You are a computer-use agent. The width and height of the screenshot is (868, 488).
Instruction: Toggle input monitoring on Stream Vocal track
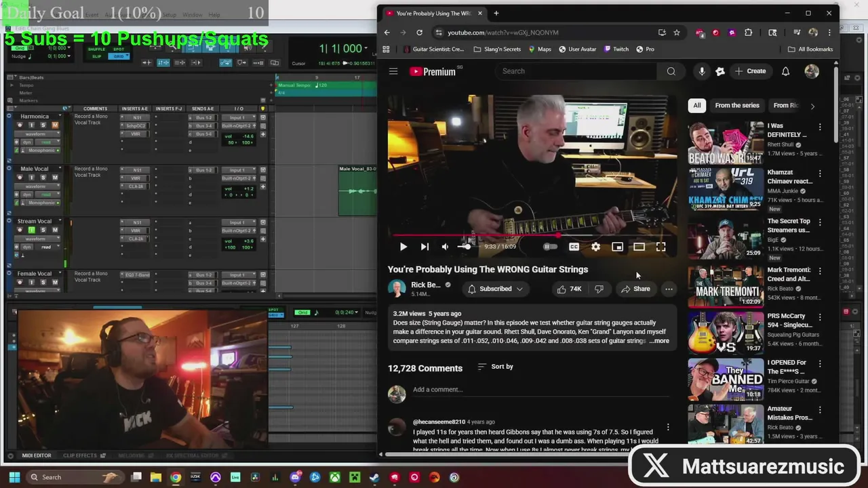(x=31, y=230)
